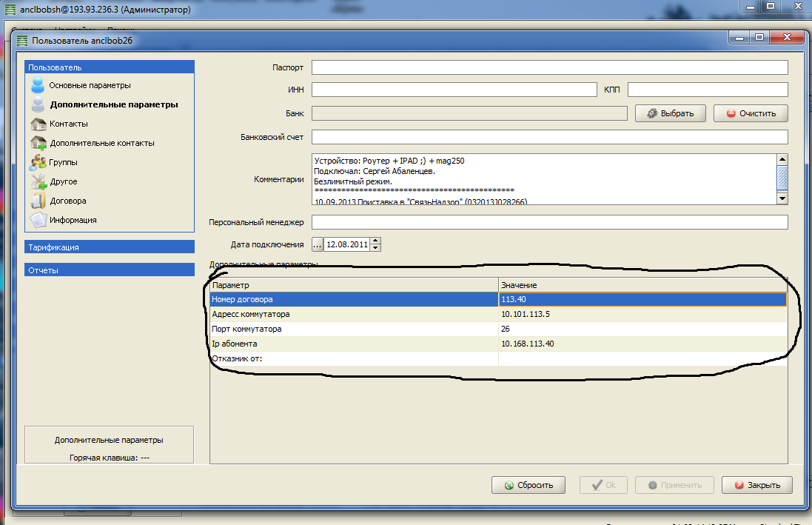The width and height of the screenshot is (812, 525).
Task: Focus the Банковский счет field
Action: pyautogui.click(x=550, y=137)
